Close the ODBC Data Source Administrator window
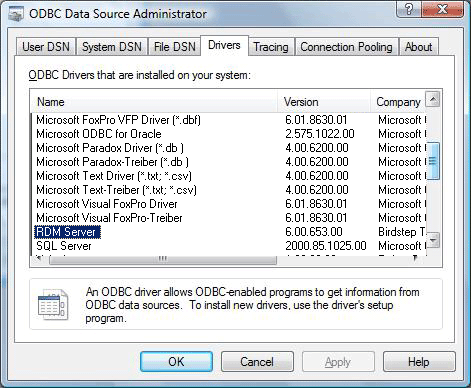The image size is (471, 388). pyautogui.click(x=442, y=10)
